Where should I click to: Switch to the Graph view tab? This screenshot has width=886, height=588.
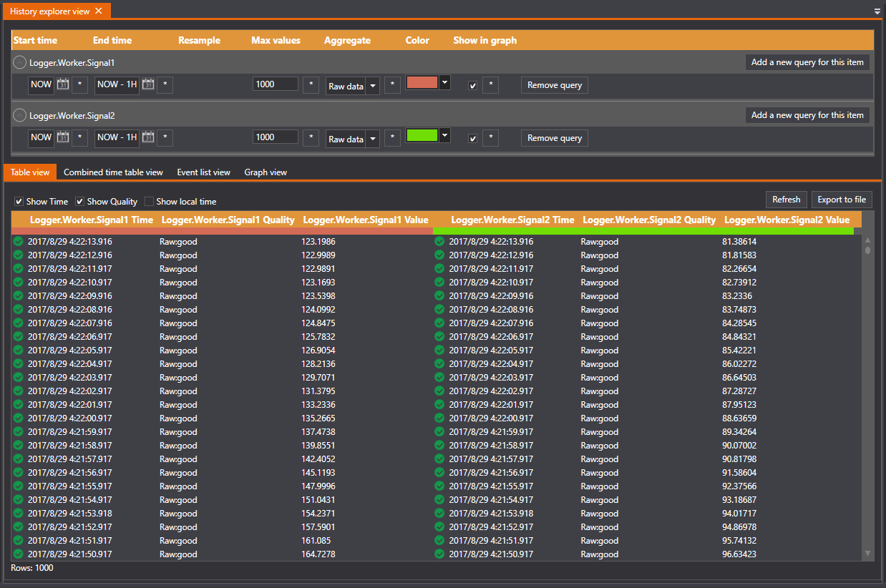coord(266,172)
